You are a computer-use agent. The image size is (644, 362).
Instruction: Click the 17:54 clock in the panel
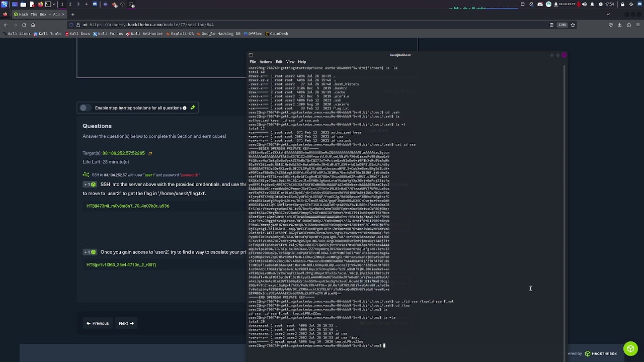click(x=609, y=4)
